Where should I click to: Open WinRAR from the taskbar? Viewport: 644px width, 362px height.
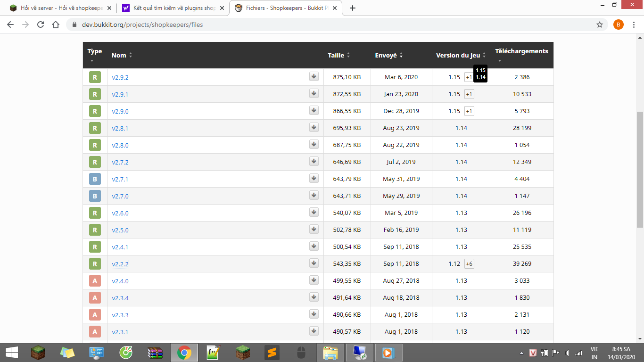[155, 353]
